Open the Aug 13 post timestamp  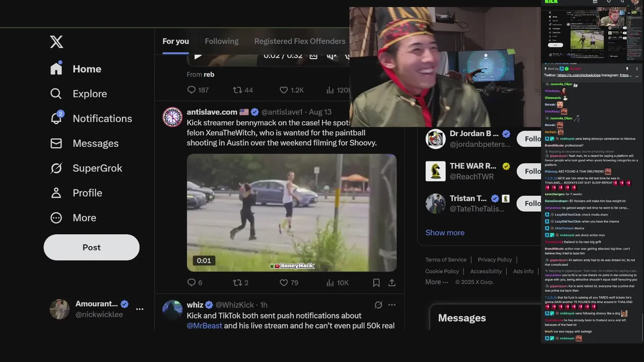coord(320,112)
